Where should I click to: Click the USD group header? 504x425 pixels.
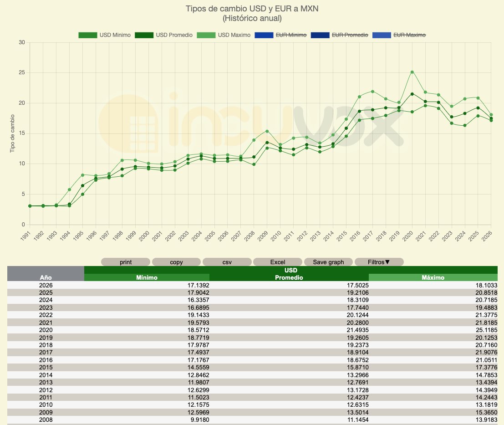pyautogui.click(x=291, y=270)
